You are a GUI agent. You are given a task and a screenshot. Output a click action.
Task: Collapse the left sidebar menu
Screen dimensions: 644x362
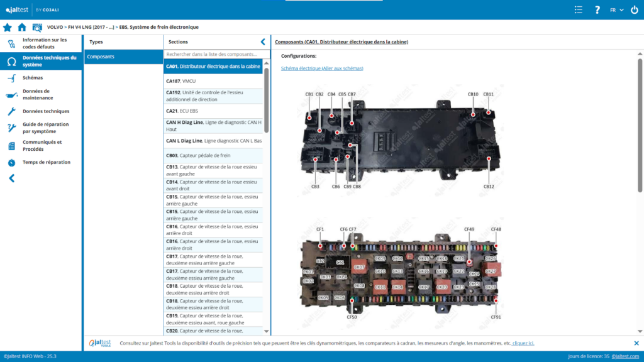click(11, 178)
